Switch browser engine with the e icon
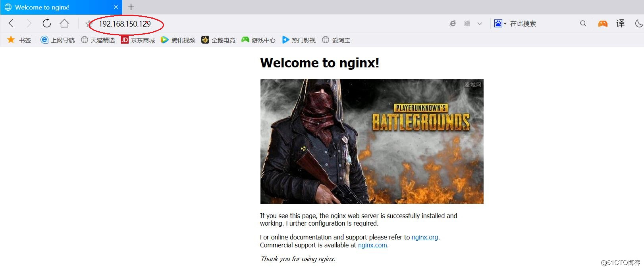 click(453, 23)
